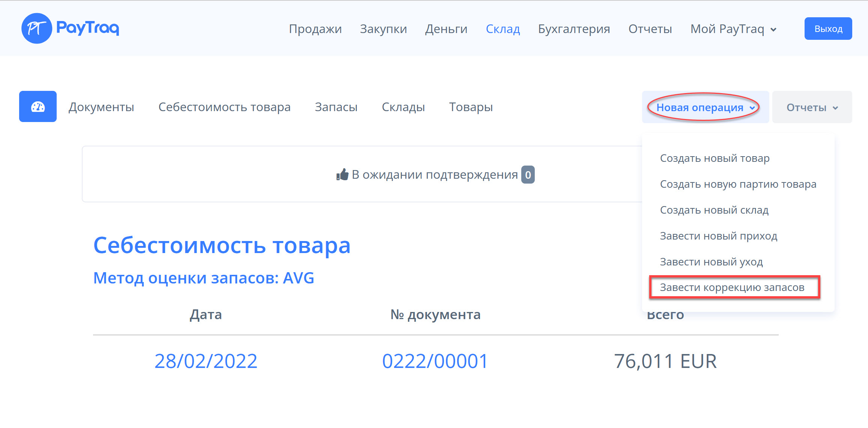This screenshot has height=428, width=868.
Task: Switch to the Документы tab
Action: click(101, 107)
